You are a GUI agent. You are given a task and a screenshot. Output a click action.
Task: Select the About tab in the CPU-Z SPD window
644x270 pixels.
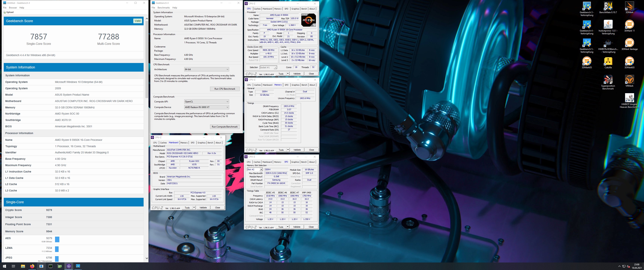(312, 162)
